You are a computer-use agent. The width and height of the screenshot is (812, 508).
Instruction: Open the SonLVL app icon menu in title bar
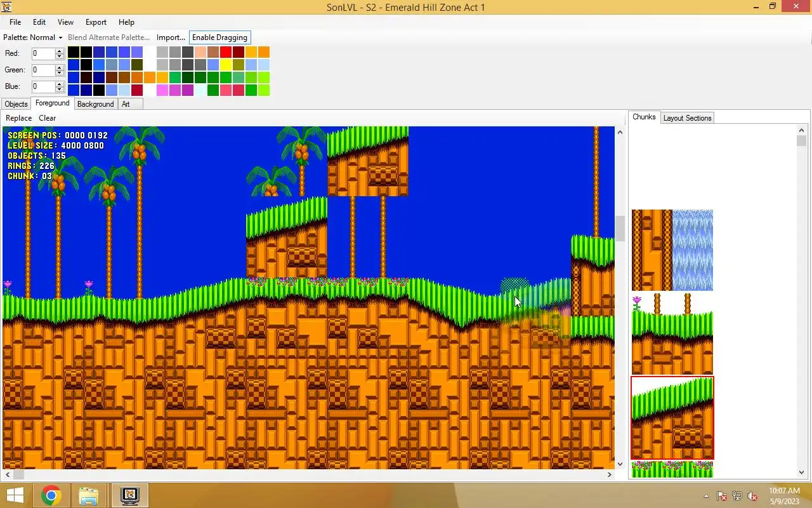point(7,7)
